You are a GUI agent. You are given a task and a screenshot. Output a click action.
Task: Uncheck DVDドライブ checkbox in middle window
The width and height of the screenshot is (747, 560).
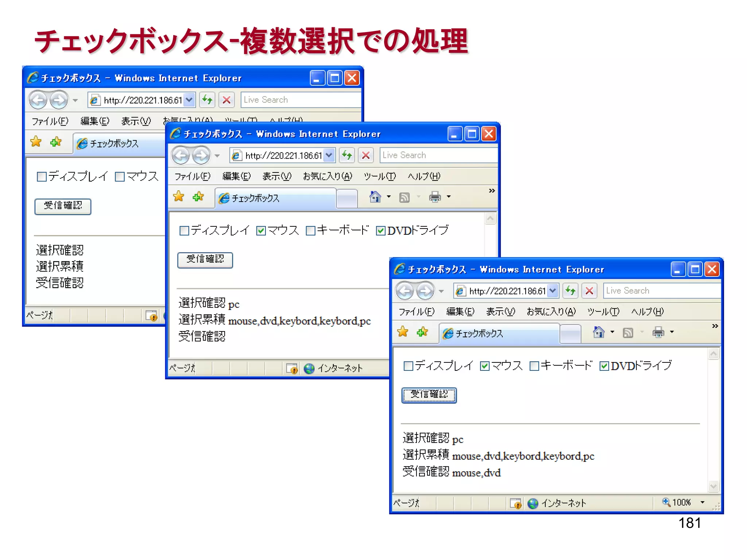(380, 230)
